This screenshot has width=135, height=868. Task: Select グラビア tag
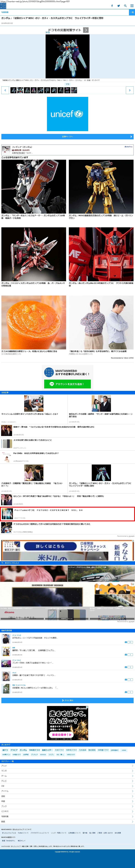click(x=14, y=750)
